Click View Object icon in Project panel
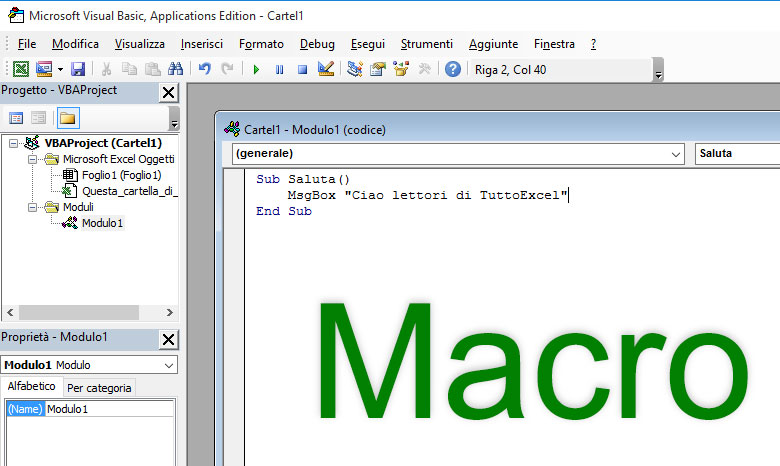The image size is (780, 466). (38, 118)
